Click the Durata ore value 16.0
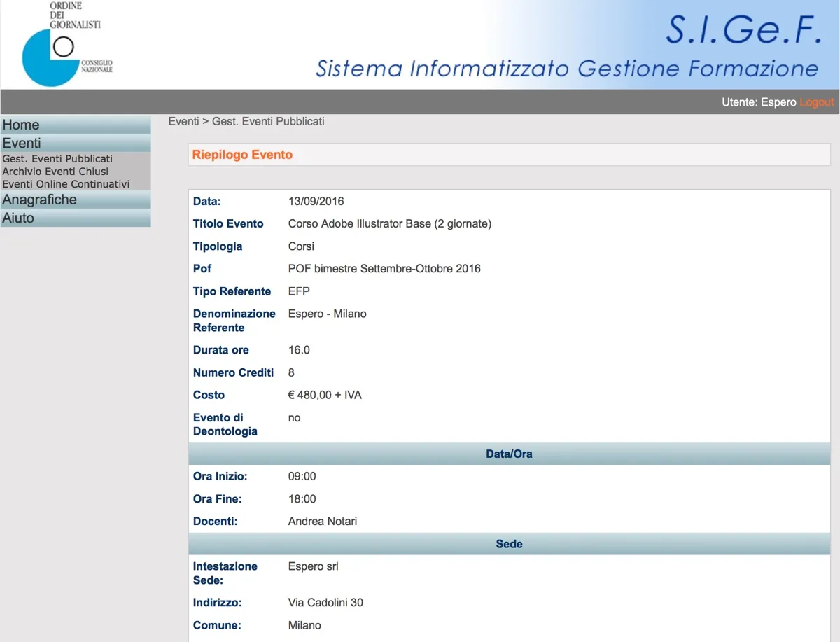The height and width of the screenshot is (642, 840). (x=299, y=350)
